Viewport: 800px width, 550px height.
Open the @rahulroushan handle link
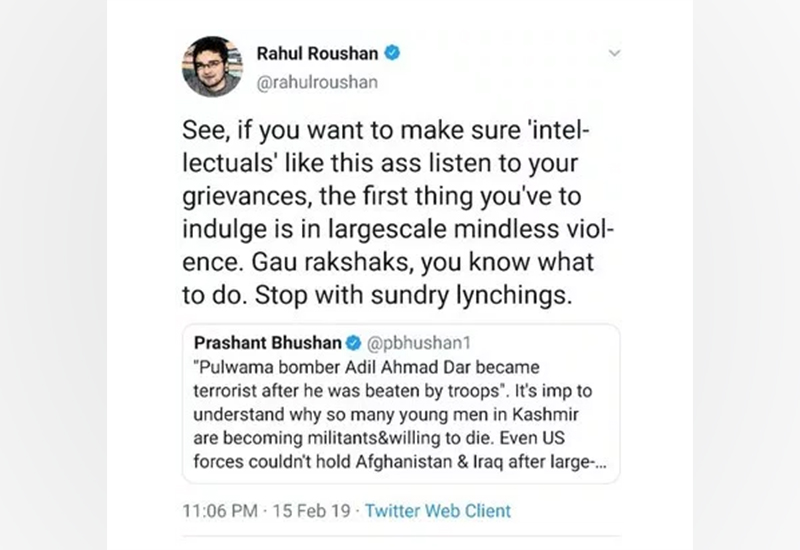318,83
